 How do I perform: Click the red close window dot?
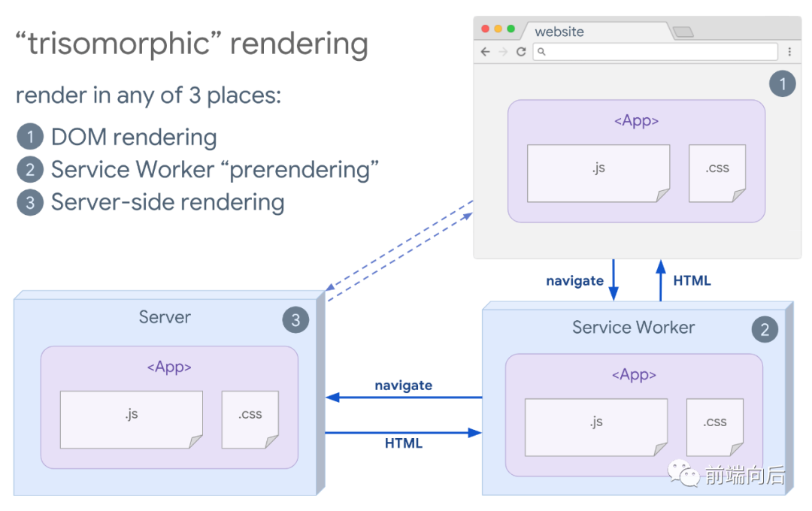click(485, 29)
